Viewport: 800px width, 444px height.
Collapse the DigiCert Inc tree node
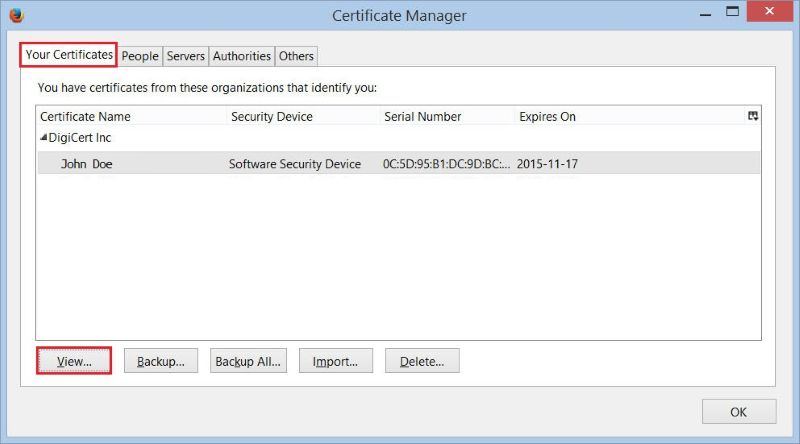click(43, 137)
